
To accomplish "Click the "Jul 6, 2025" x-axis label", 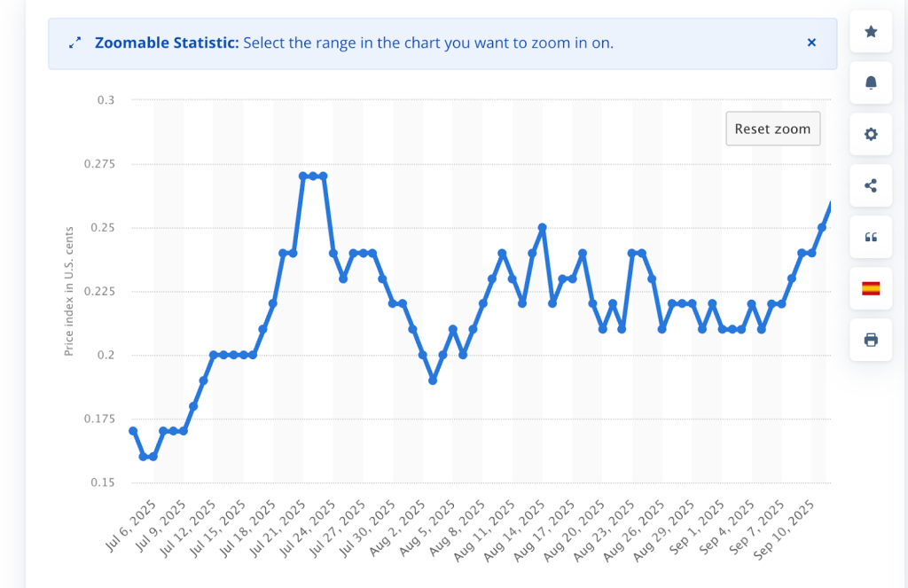I will click(133, 525).
